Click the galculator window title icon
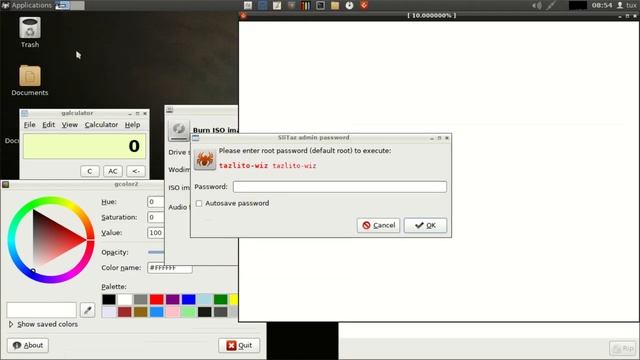640x360 pixels. (x=24, y=113)
